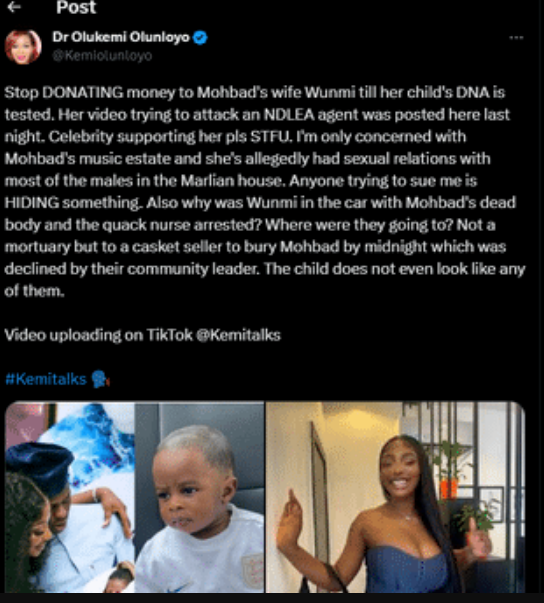The width and height of the screenshot is (544, 603).
Task: Open the toddler in white shirt photo
Action: (200, 497)
